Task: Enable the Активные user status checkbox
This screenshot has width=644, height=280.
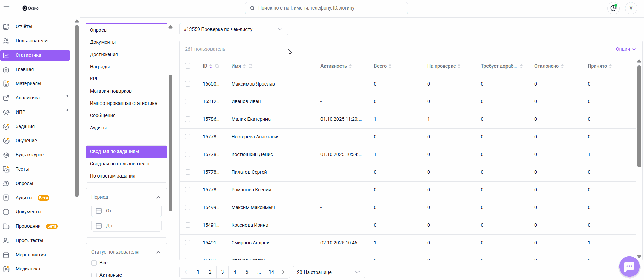Action: coord(94,275)
